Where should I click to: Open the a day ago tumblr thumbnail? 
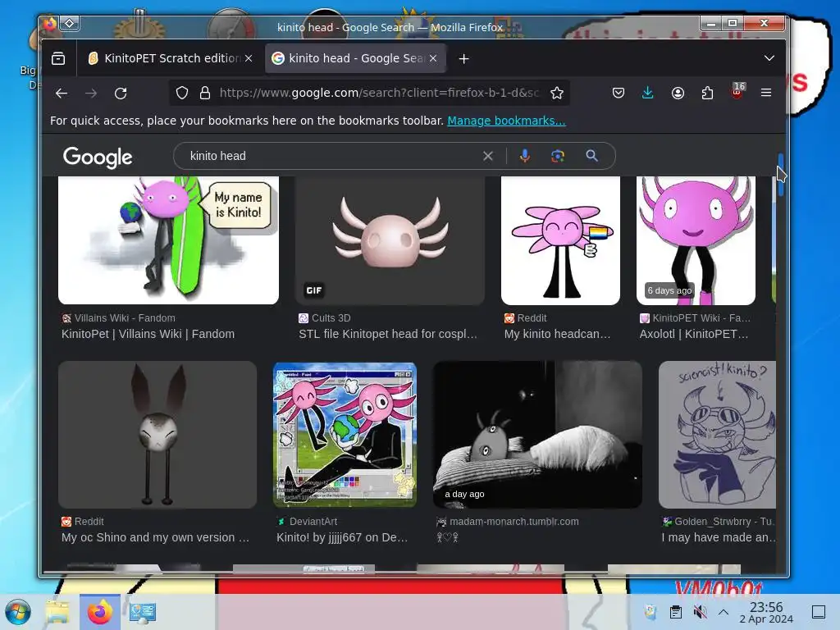(x=537, y=435)
